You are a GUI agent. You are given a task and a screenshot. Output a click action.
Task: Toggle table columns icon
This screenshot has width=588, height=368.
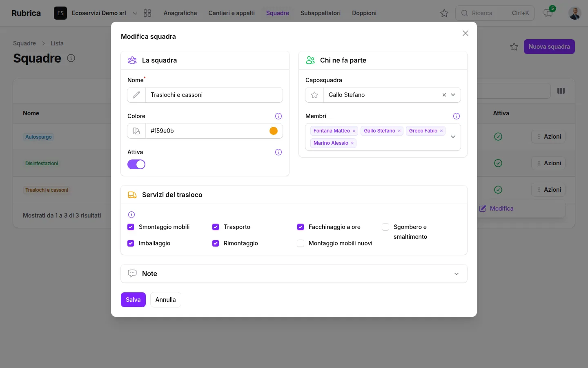click(561, 91)
